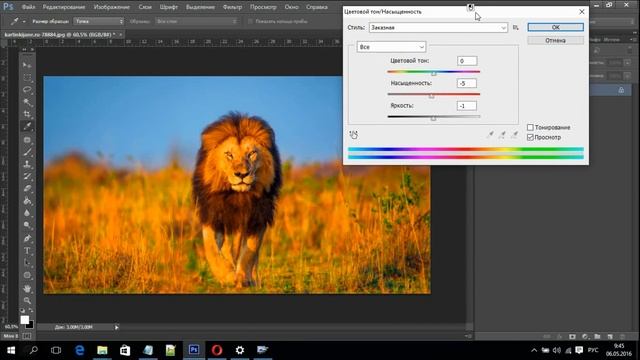The image size is (640, 360).
Task: Uncheck the Просмотр preview checkbox
Action: point(530,137)
